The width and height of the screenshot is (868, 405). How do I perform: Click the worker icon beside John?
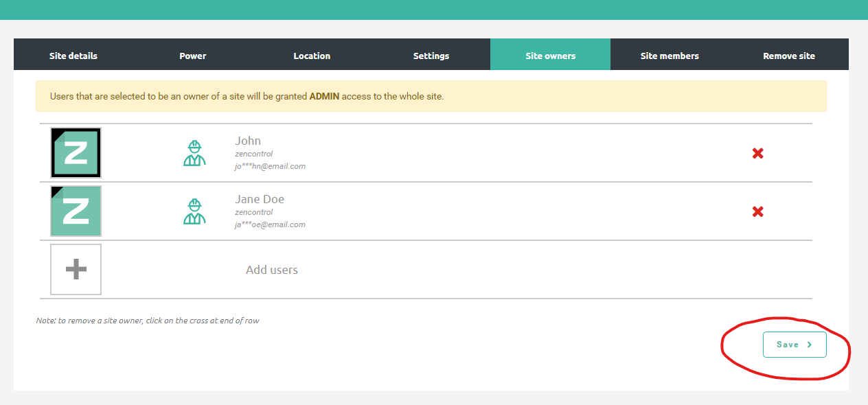[x=194, y=153]
